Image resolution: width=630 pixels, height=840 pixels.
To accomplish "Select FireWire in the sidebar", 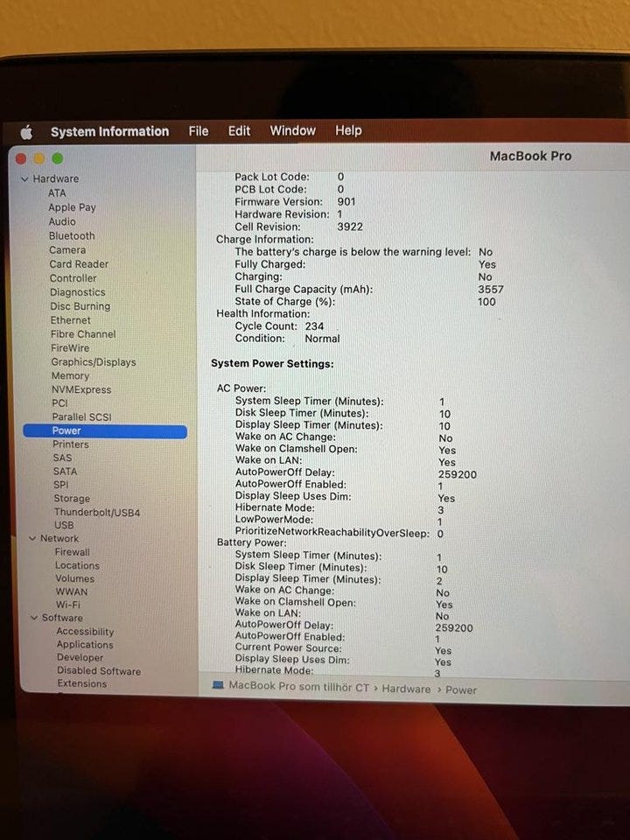I will [70, 347].
